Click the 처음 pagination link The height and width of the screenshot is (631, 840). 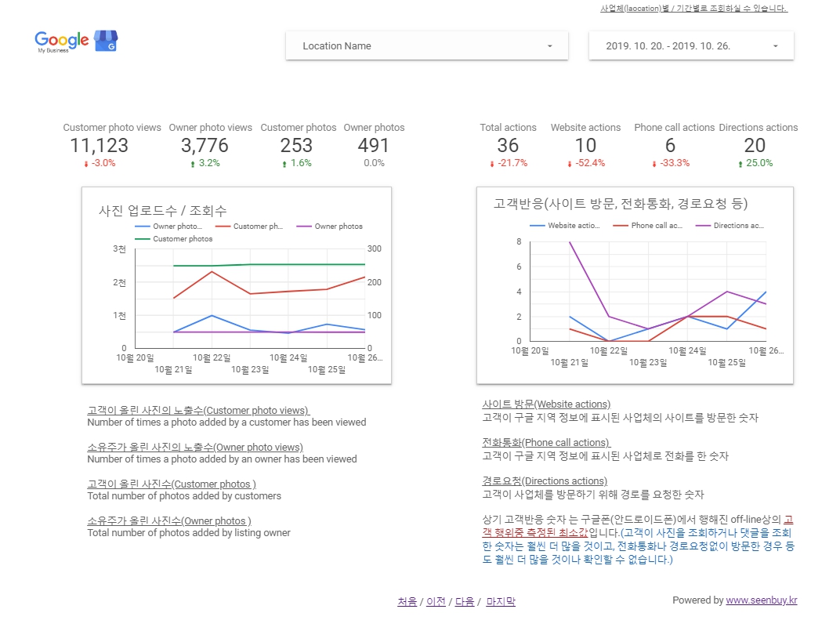tap(407, 601)
